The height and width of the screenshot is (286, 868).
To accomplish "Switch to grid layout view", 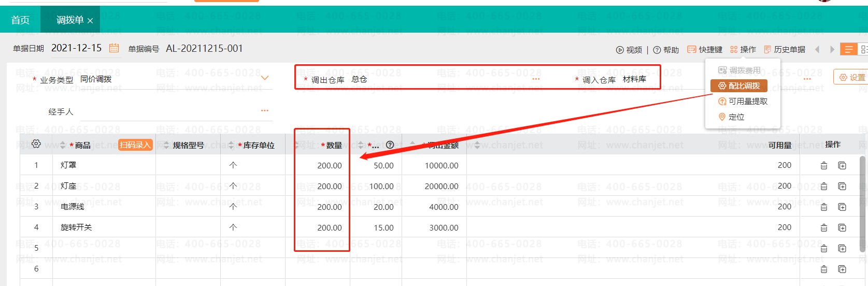I will point(863,49).
